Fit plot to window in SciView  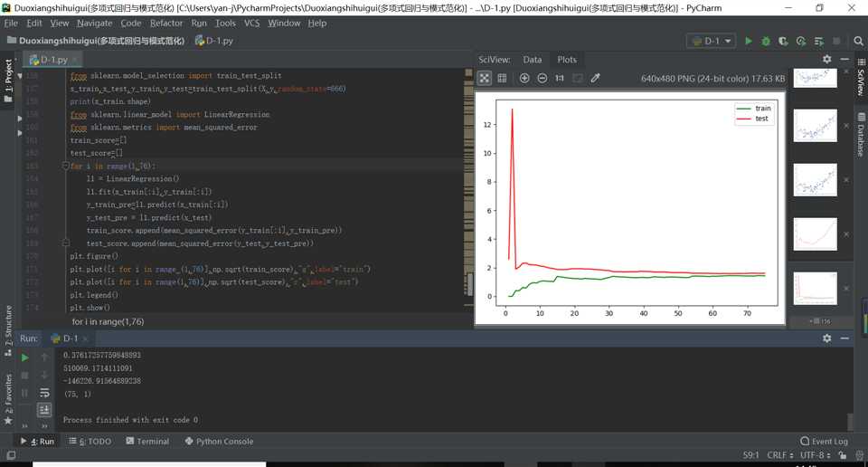coord(485,78)
